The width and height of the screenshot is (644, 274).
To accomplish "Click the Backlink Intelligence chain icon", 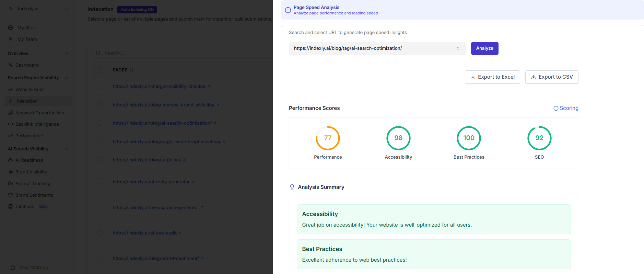I will pyautogui.click(x=11, y=124).
